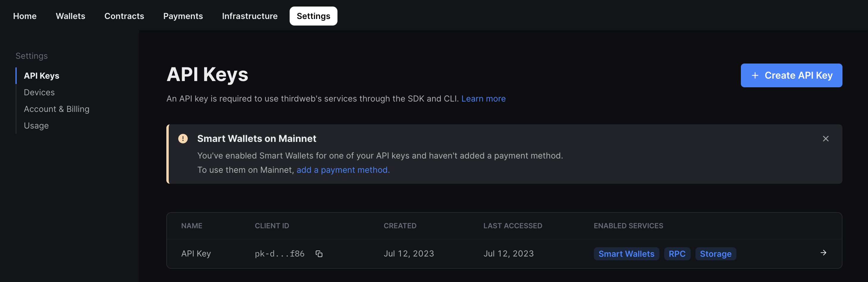The image size is (868, 282).
Task: Open Account & Billing settings
Action: [x=56, y=109]
